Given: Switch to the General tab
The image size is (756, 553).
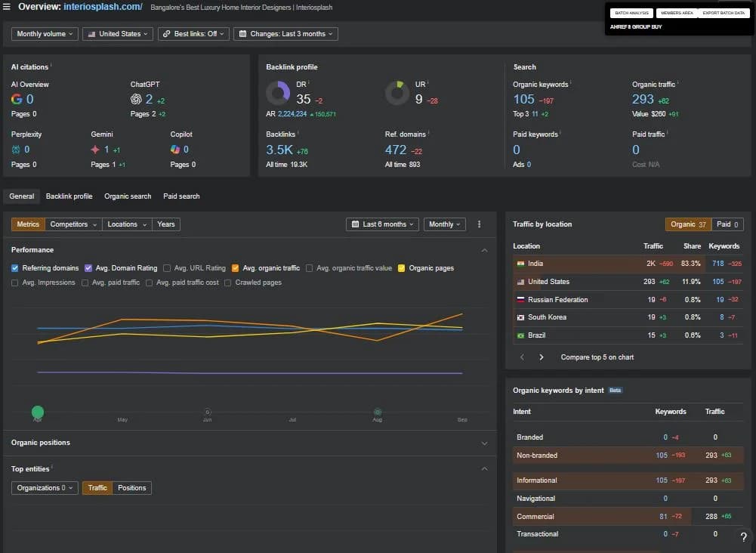Looking at the screenshot, I should tap(22, 196).
